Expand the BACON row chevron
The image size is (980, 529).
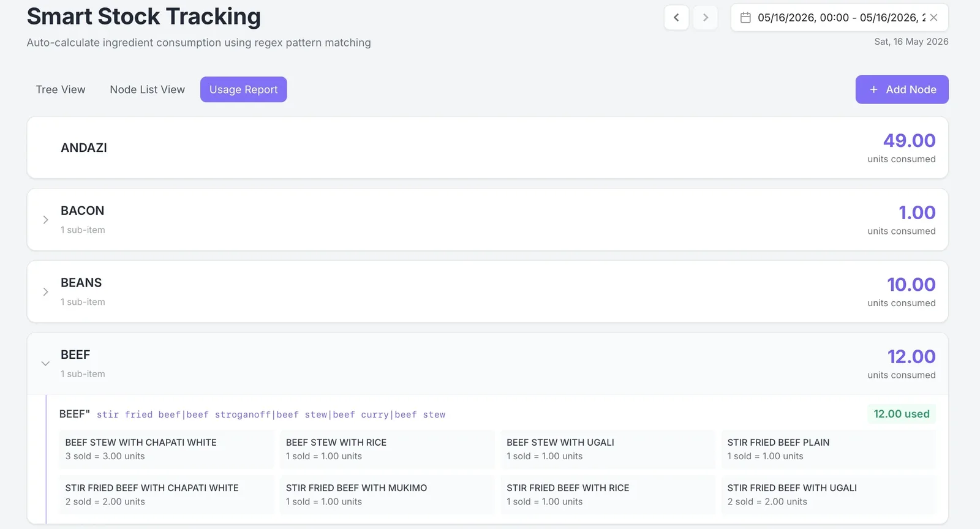pos(45,220)
